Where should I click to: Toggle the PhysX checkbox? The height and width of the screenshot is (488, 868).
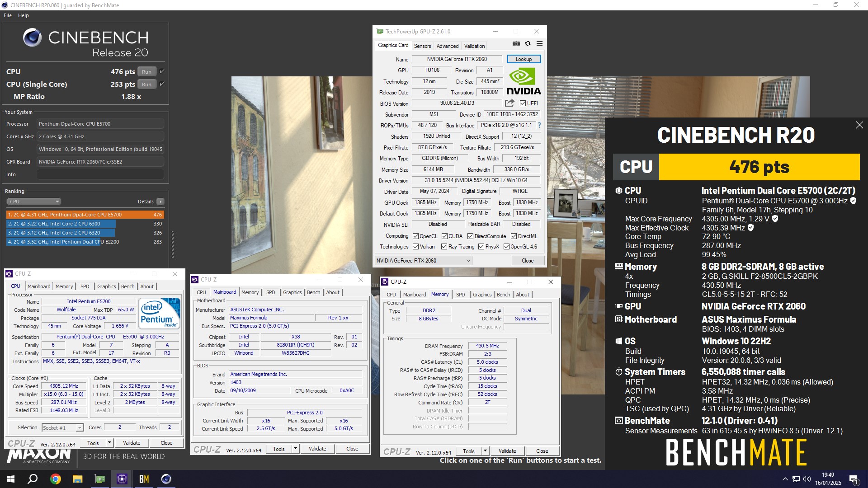tap(481, 247)
